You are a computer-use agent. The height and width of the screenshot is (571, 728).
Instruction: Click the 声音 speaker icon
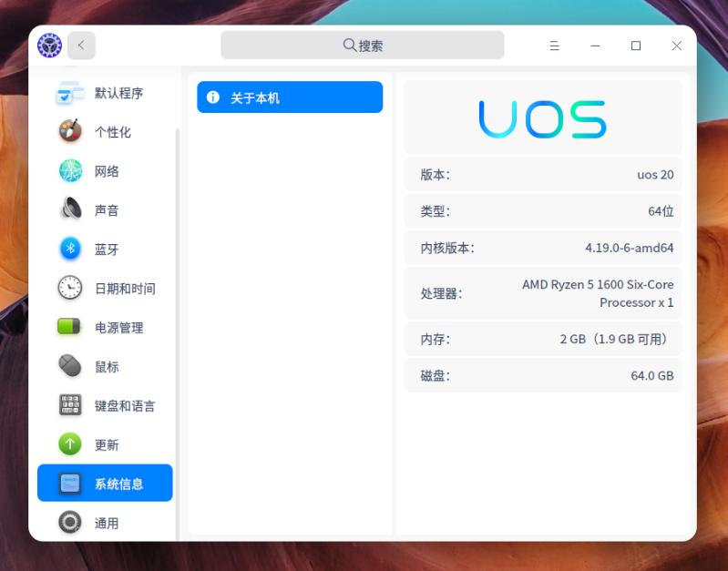70,210
